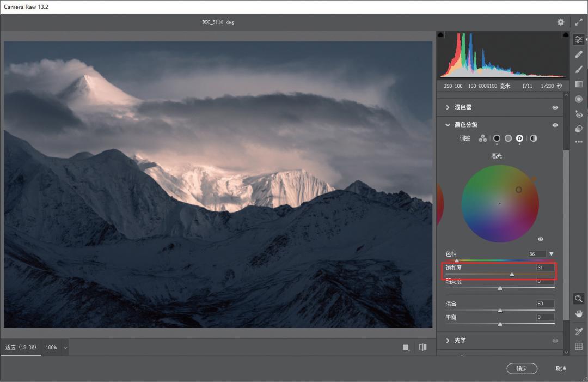
Task: Open Camera Raw preferences gear
Action: [561, 22]
